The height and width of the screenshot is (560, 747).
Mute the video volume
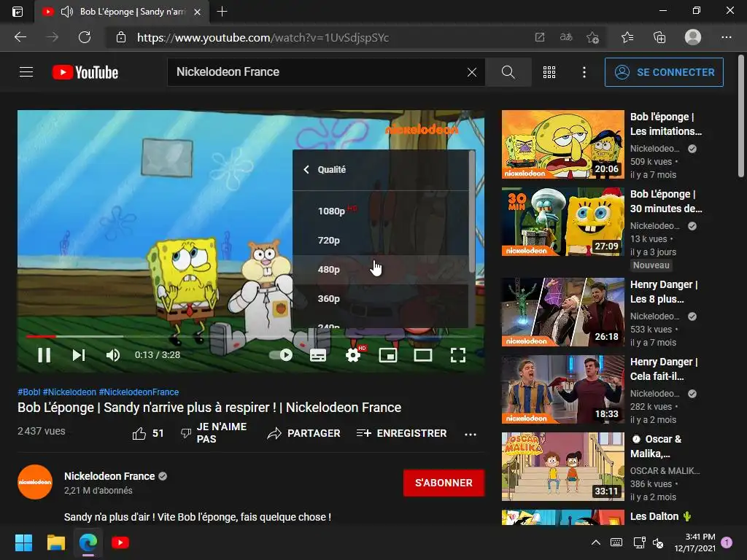[x=113, y=355]
